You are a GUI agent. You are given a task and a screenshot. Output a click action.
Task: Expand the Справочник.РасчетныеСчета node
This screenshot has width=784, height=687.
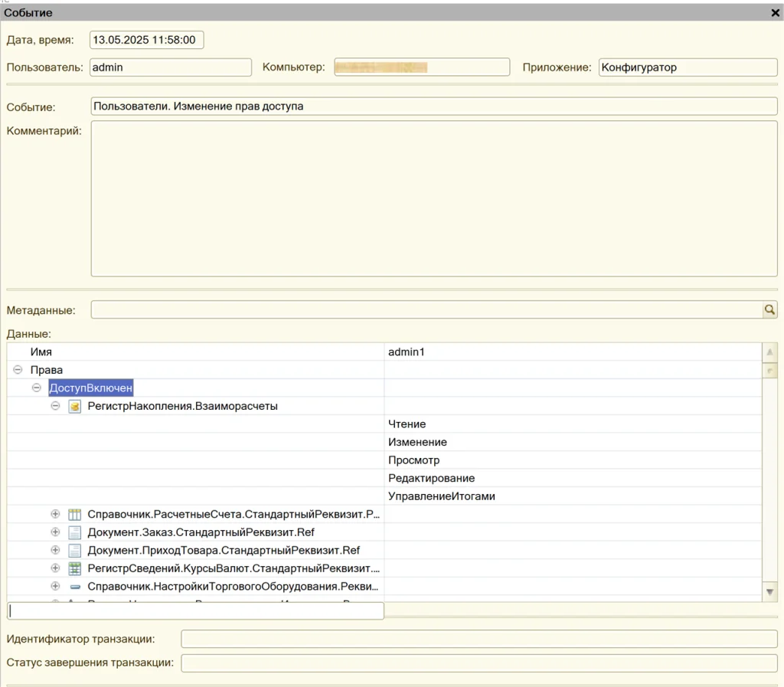pyautogui.click(x=55, y=515)
